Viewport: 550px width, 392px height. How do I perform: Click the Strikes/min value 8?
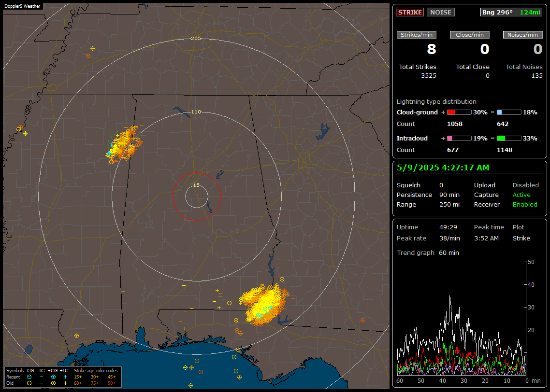[x=432, y=49]
